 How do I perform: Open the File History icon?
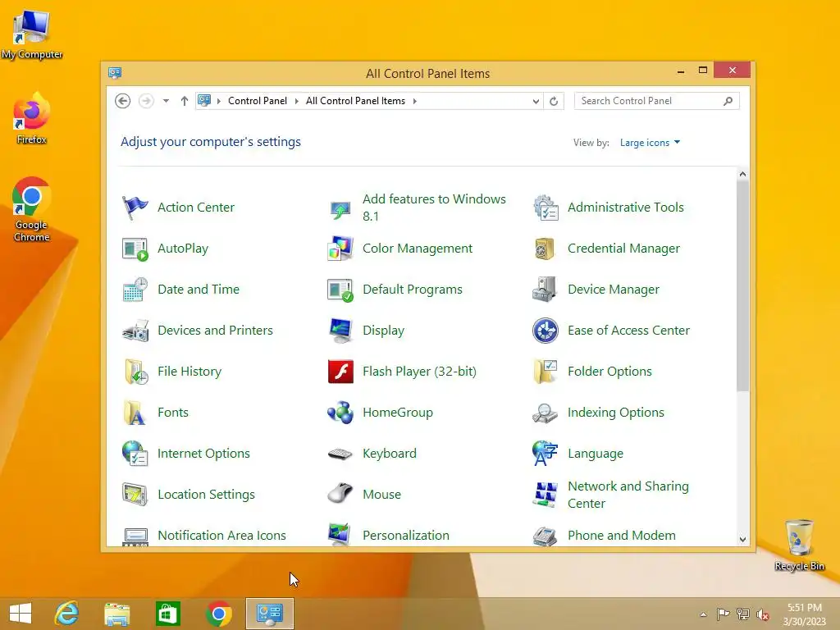point(135,372)
